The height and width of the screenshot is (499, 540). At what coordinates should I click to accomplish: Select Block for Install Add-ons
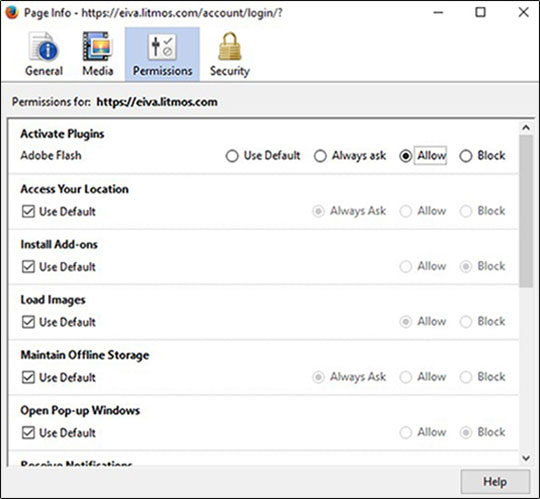[466, 267]
